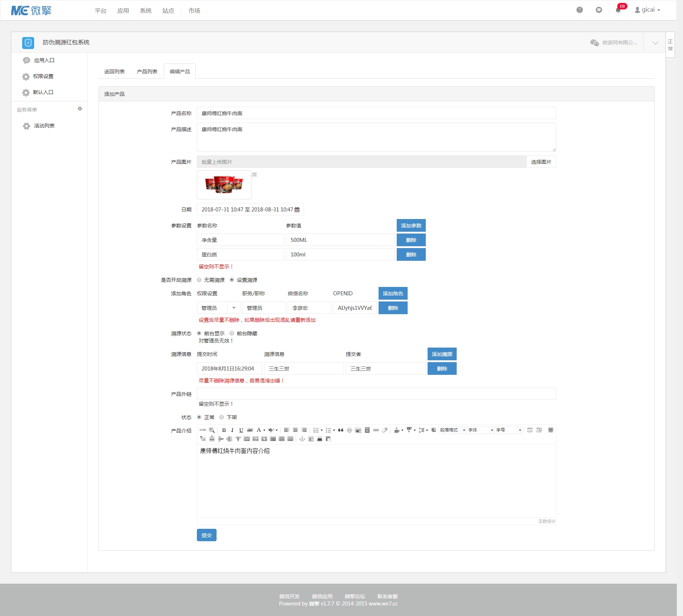The width and height of the screenshot is (683, 616).
Task: Clear formatting with eraser icon
Action: pos(385,430)
